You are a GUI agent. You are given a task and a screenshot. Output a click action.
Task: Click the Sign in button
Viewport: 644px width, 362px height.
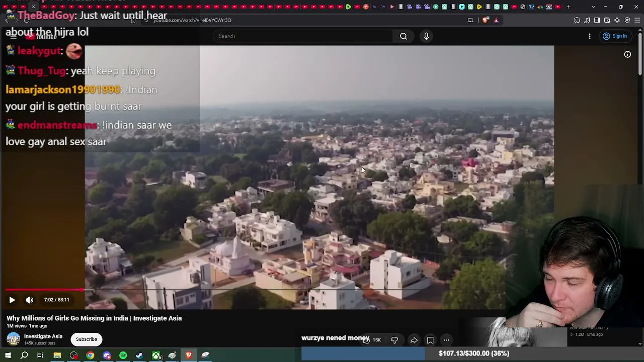click(x=615, y=36)
